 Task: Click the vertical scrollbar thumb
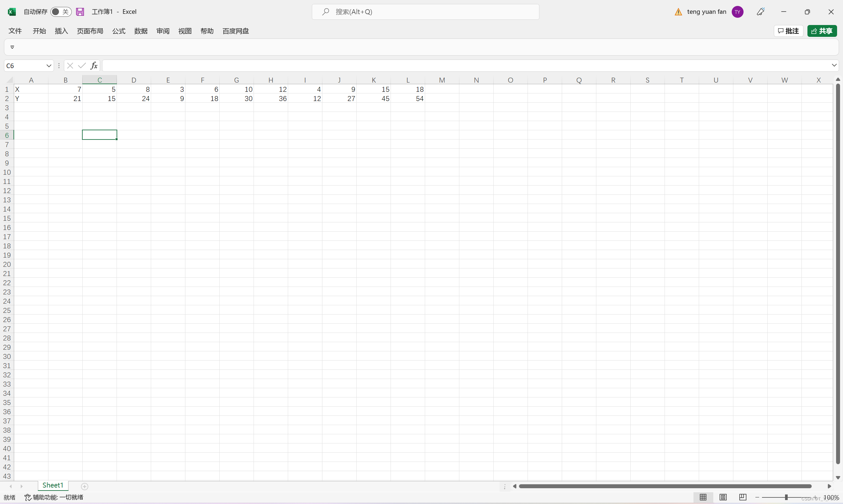(838, 274)
